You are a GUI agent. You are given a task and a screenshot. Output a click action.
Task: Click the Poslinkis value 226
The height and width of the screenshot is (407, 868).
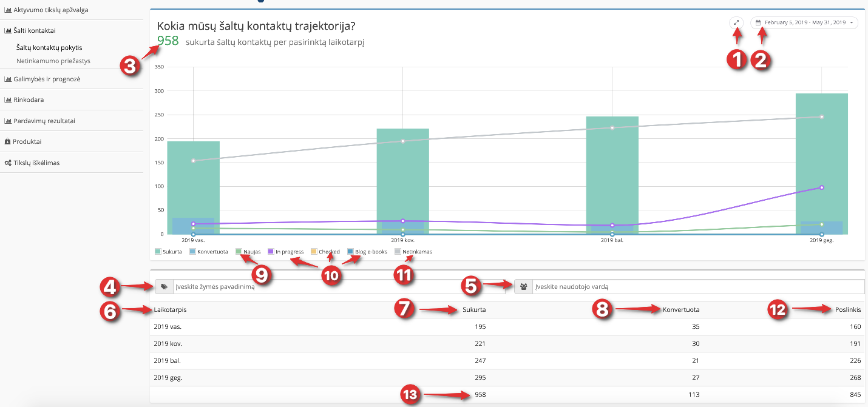(x=855, y=360)
